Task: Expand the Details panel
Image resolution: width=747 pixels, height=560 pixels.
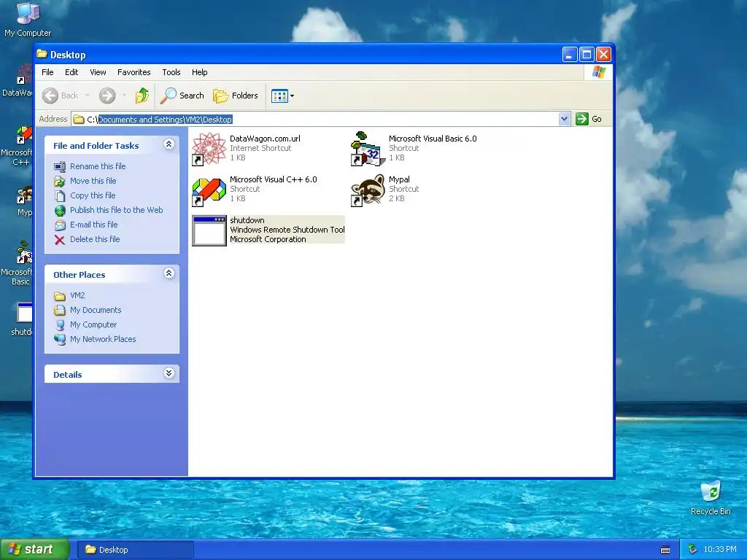Action: click(169, 373)
